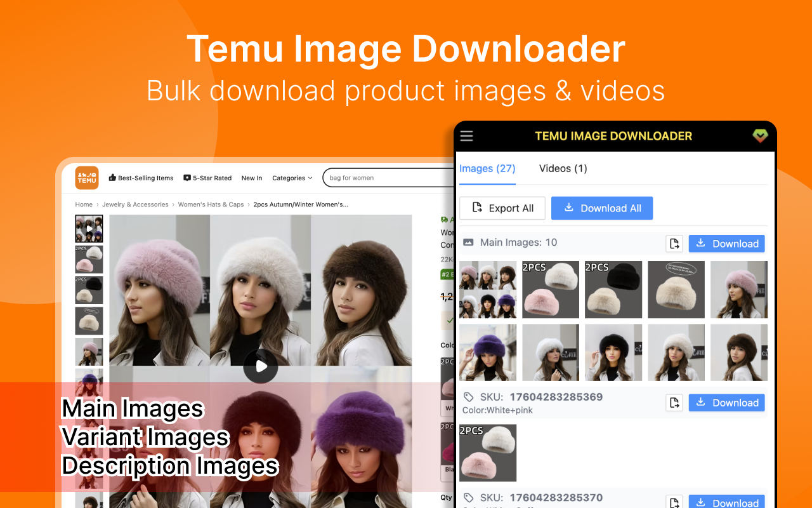Select the brown hat model thumbnail in the downloader
Image resolution: width=812 pixels, height=508 pixels.
click(x=739, y=352)
